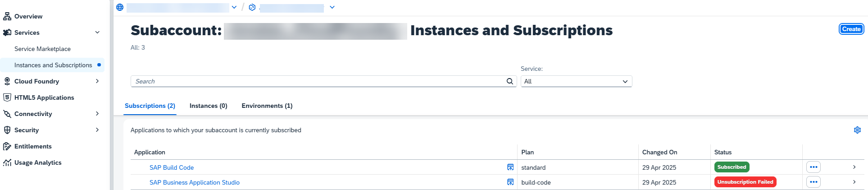The height and width of the screenshot is (190, 868).
Task: Open the Service filter dropdown
Action: pos(577,81)
